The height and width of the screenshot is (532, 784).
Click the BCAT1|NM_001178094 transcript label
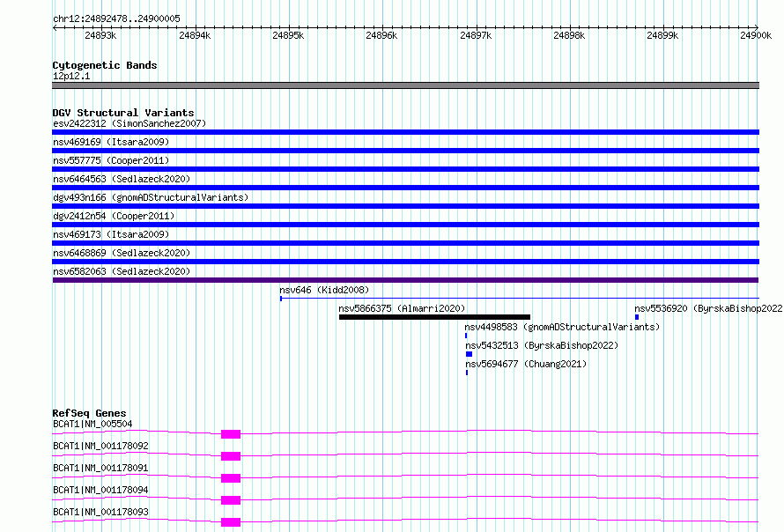[x=100, y=490]
